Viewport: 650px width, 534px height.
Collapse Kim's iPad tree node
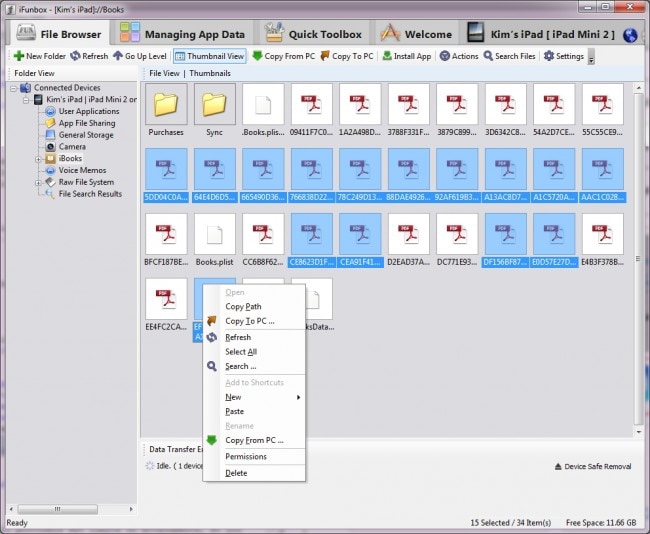(26, 100)
